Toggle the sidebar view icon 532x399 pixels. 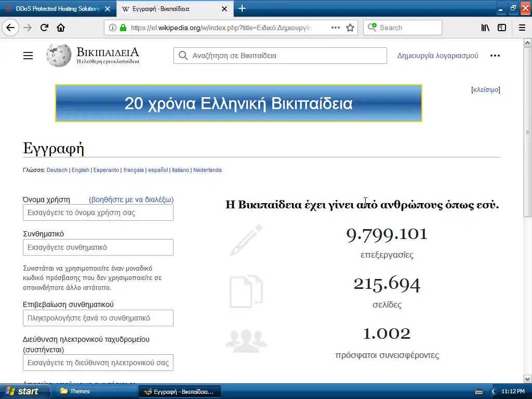tap(502, 28)
